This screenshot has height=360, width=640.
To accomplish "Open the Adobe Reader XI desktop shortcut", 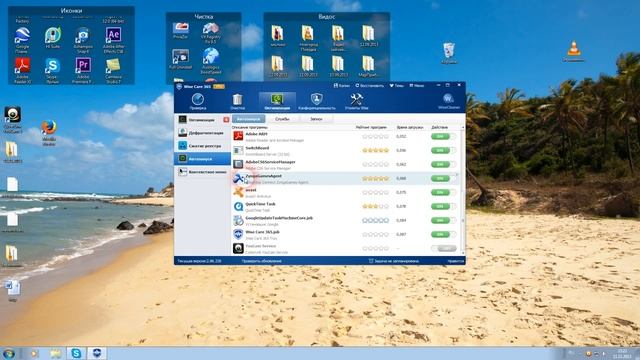I will pyautogui.click(x=22, y=70).
